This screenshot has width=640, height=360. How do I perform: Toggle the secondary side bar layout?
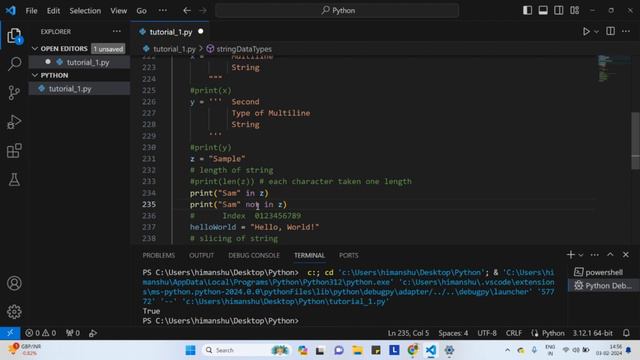[559, 10]
